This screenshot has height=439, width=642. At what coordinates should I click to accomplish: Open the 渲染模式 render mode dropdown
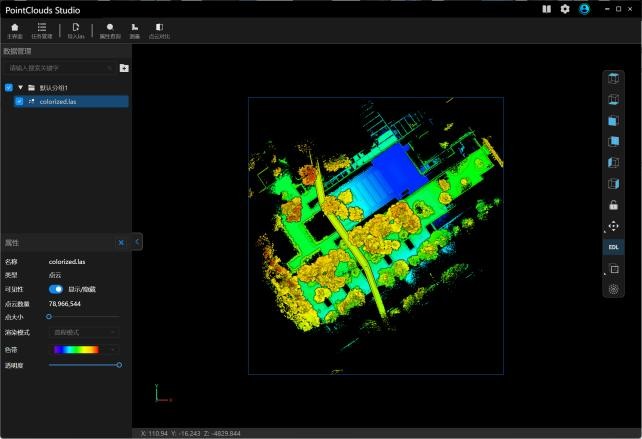click(84, 331)
